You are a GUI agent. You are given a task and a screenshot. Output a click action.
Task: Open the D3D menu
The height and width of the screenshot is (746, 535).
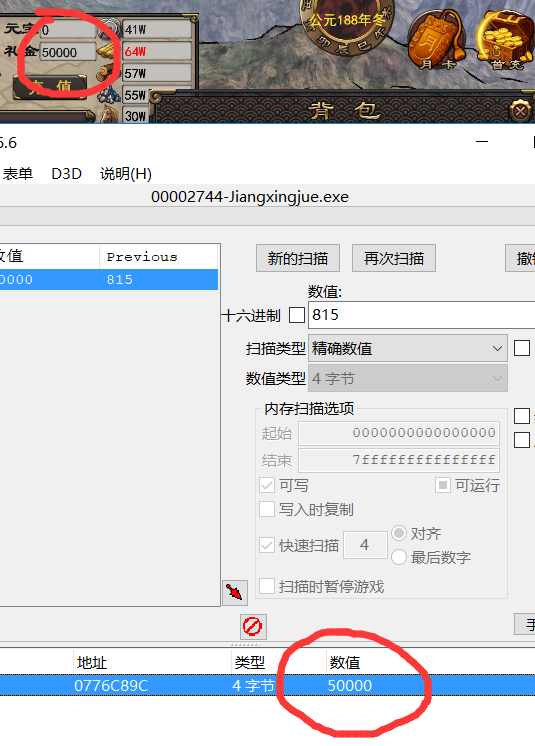67,174
